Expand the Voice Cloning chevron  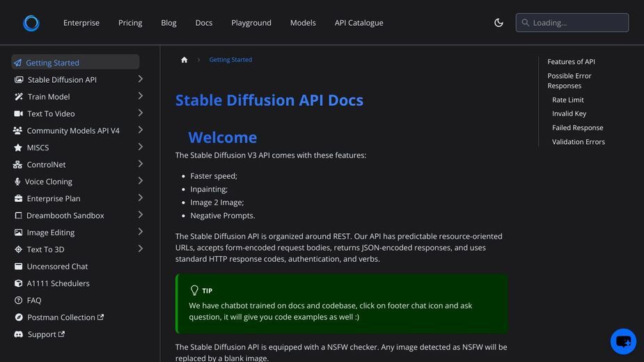(141, 181)
